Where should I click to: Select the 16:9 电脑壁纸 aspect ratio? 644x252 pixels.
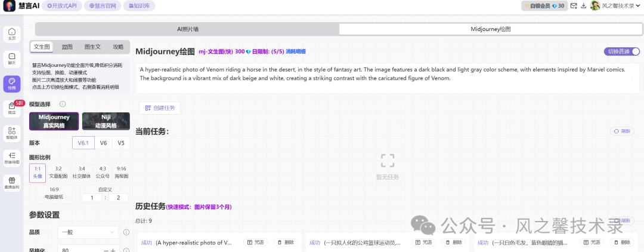[x=54, y=193]
